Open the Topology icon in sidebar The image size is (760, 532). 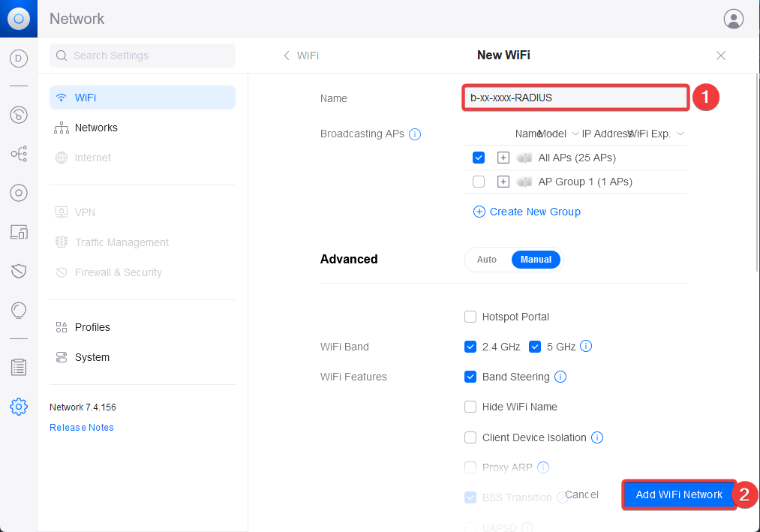click(x=19, y=155)
